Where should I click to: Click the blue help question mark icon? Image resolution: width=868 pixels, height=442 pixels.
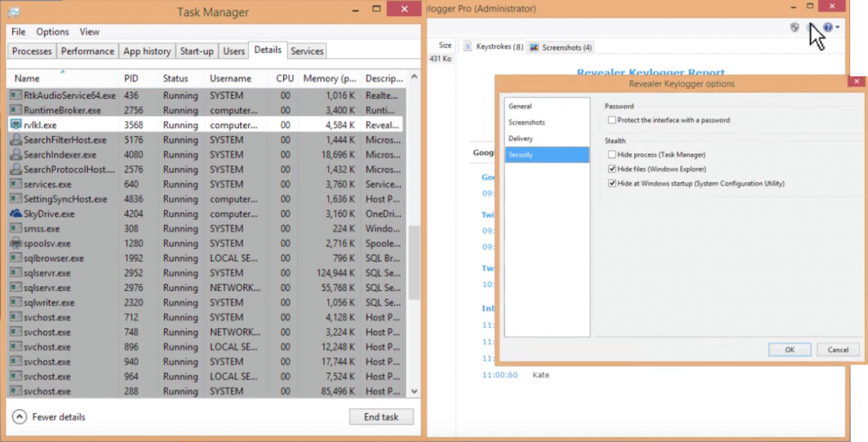(827, 27)
